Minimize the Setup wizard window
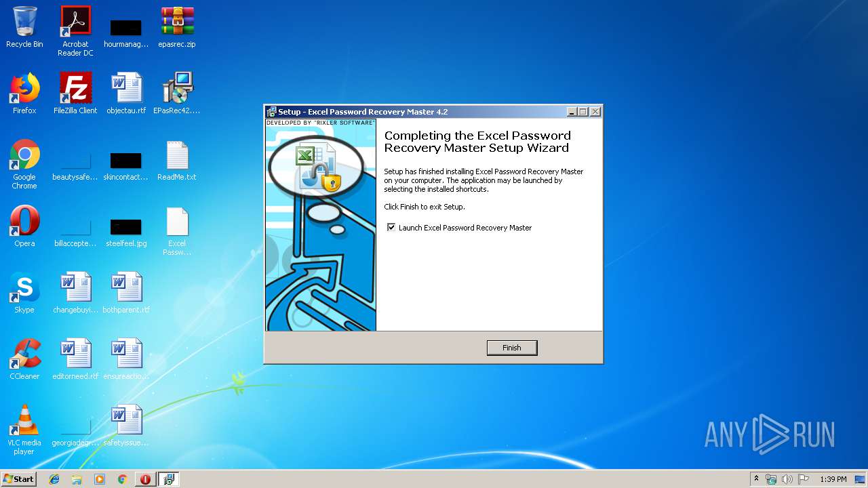 (572, 112)
